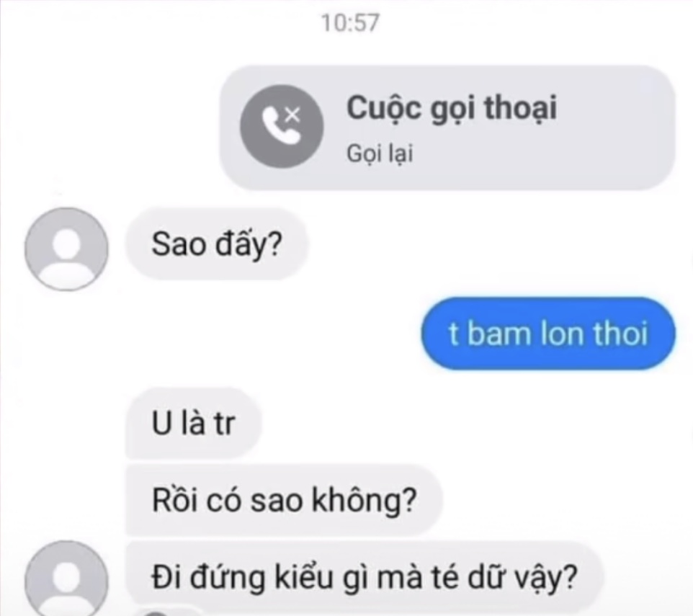Screen dimensions: 693x616
Task: Tap blank chat area left of blue bubble
Action: click(221, 333)
